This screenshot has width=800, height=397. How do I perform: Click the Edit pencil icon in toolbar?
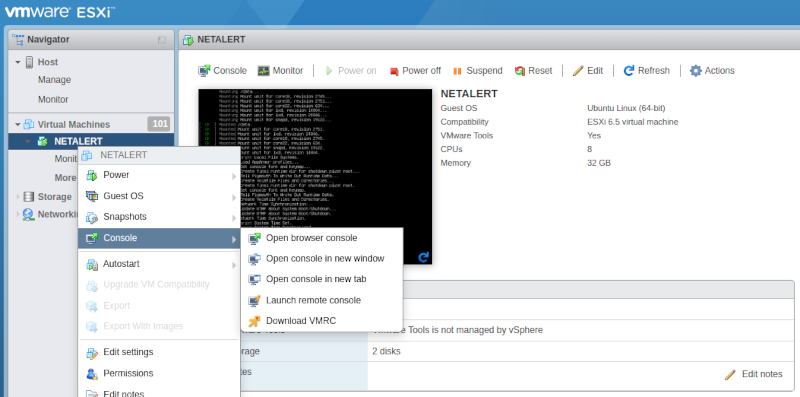[578, 70]
